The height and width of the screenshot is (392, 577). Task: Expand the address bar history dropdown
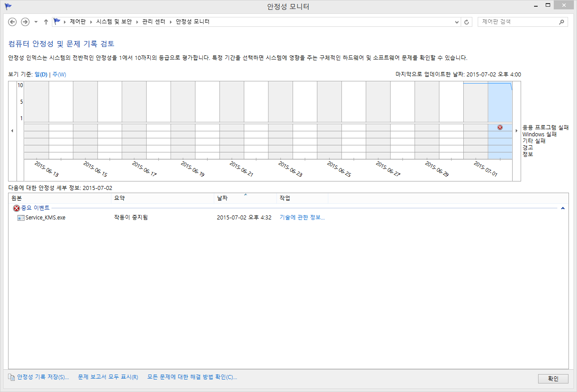(x=457, y=22)
